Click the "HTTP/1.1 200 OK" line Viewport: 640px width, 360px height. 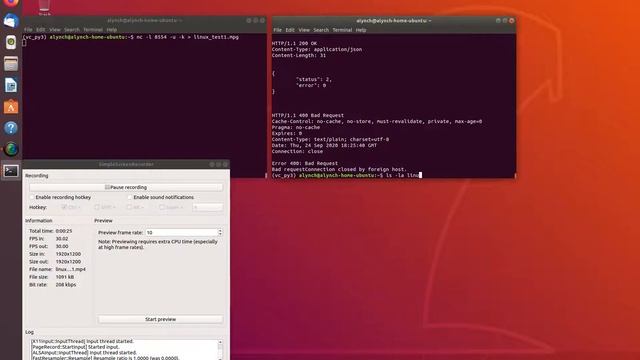[x=294, y=43]
